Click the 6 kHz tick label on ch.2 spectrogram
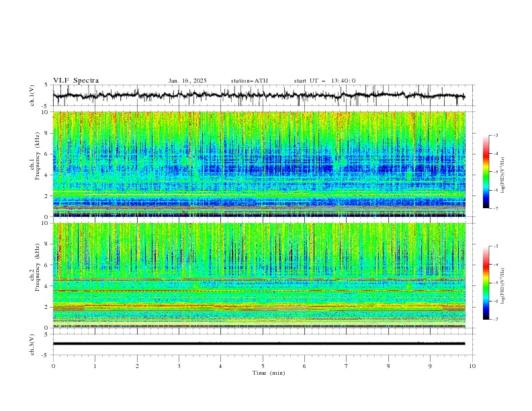 coord(48,265)
